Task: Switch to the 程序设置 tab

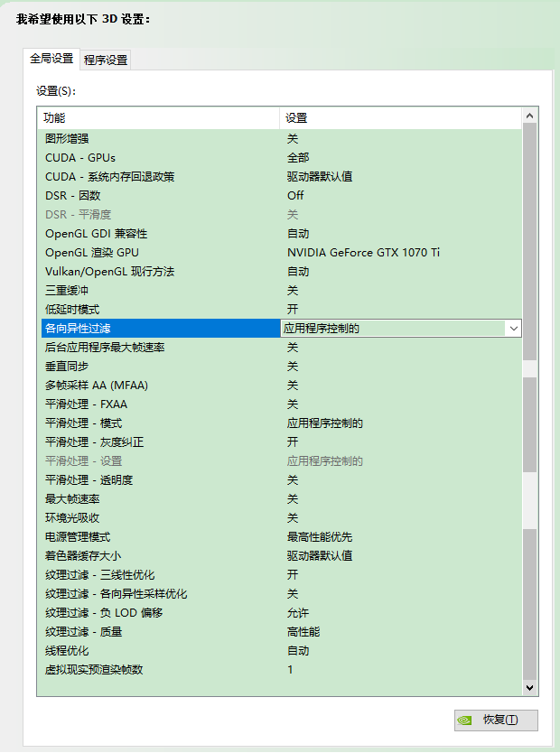Action: 106,60
